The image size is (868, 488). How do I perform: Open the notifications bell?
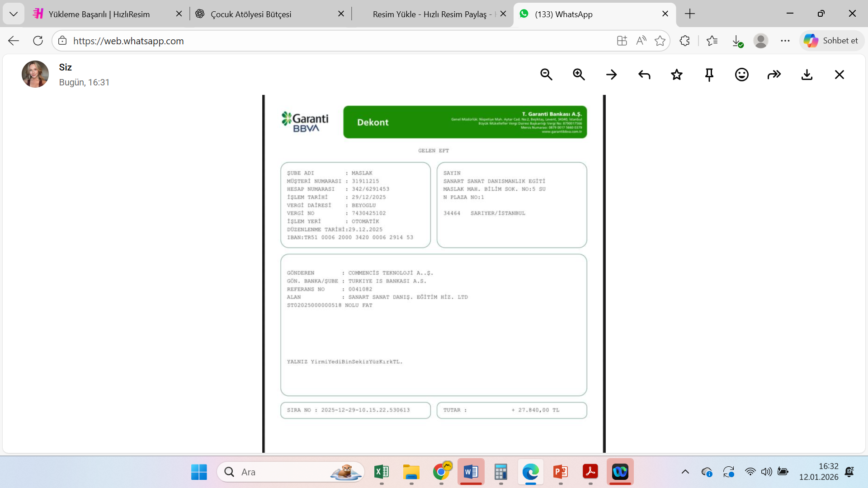(x=849, y=472)
